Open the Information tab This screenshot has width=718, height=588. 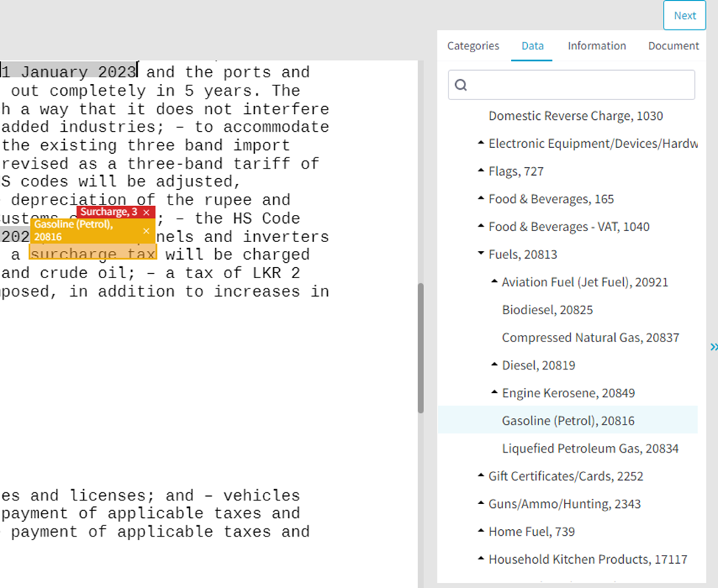(x=596, y=46)
